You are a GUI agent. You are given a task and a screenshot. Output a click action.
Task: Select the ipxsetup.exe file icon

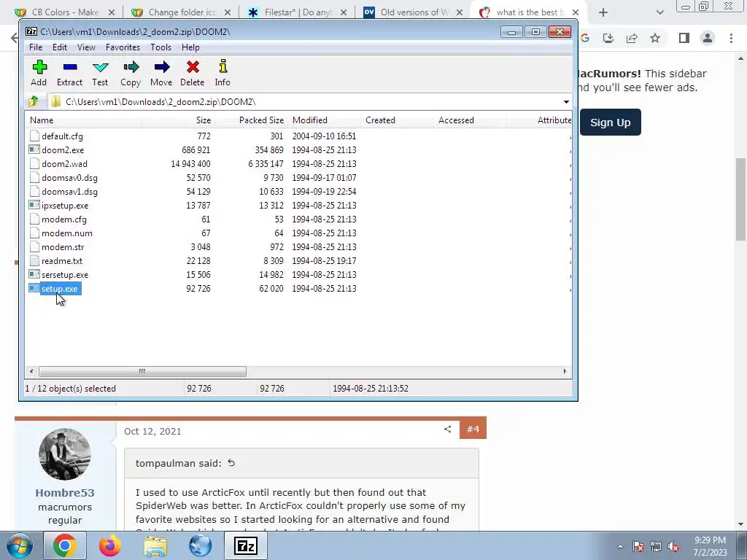pos(34,205)
